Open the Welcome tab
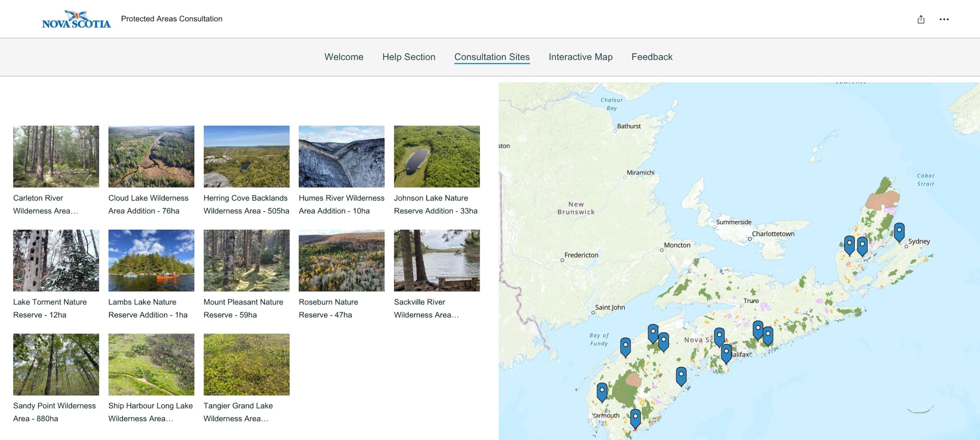 tap(344, 57)
